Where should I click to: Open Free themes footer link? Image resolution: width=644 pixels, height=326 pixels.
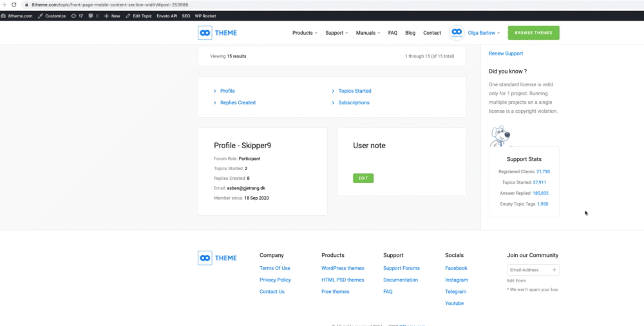[336, 291]
